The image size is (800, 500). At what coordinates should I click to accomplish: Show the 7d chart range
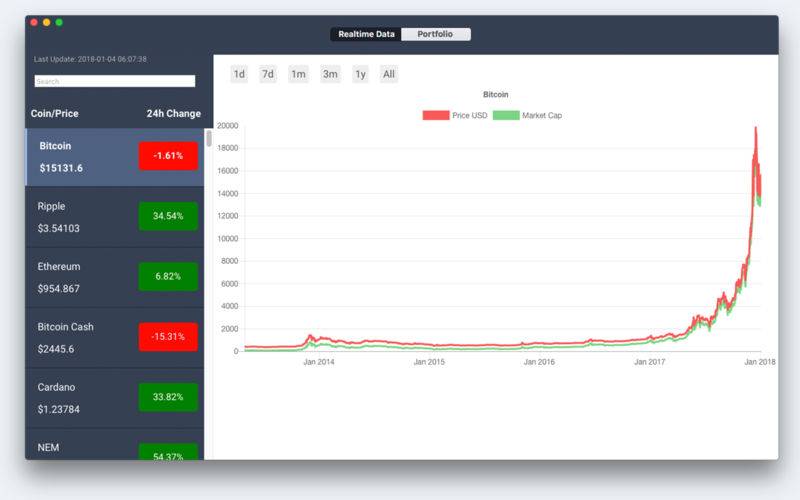268,74
